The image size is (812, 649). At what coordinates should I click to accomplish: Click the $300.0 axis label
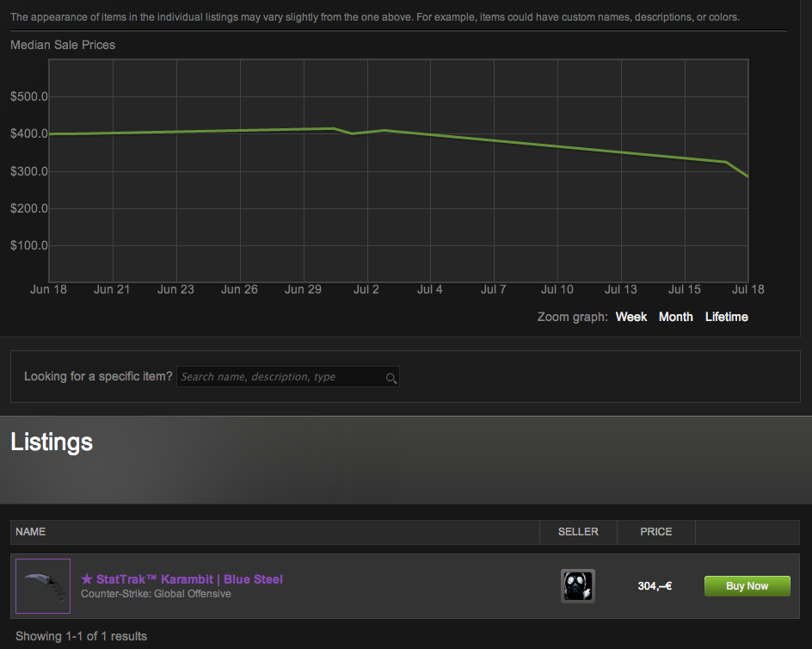[29, 171]
